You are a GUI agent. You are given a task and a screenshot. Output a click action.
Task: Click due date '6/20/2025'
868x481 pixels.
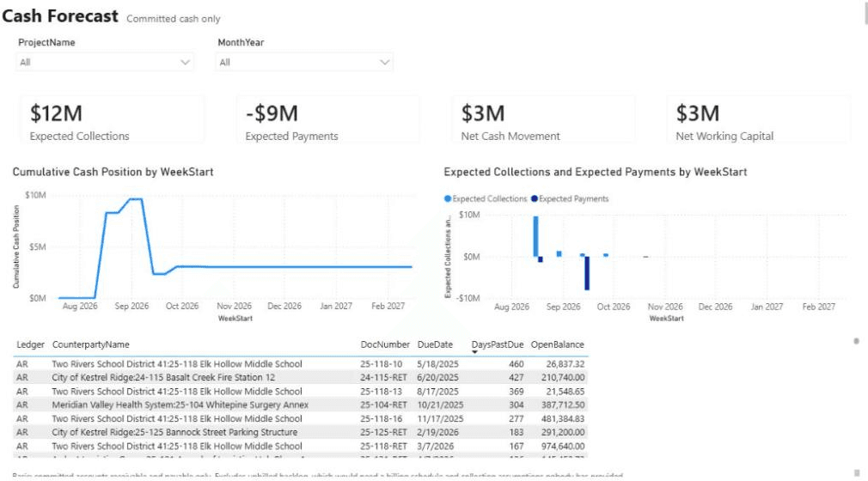pyautogui.click(x=438, y=377)
